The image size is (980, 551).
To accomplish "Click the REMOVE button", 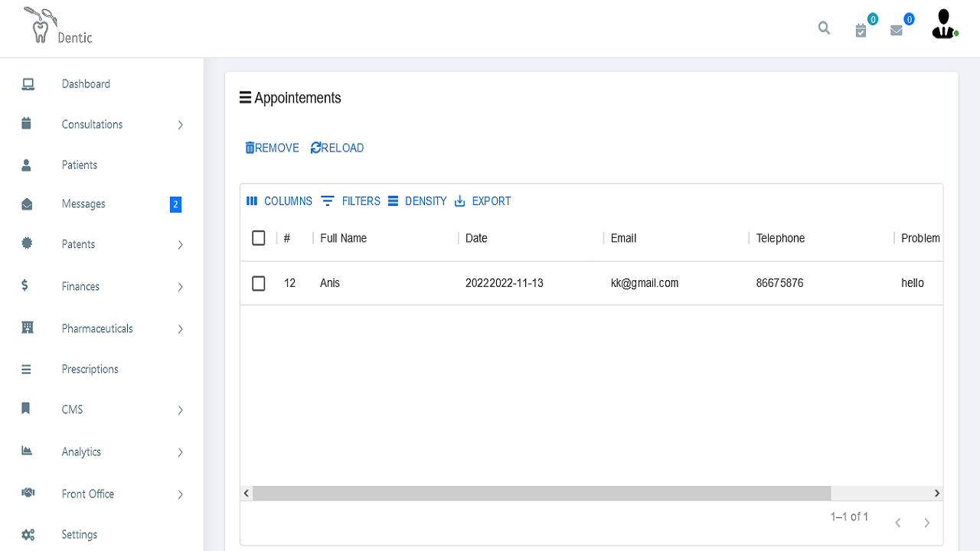I will [x=272, y=148].
